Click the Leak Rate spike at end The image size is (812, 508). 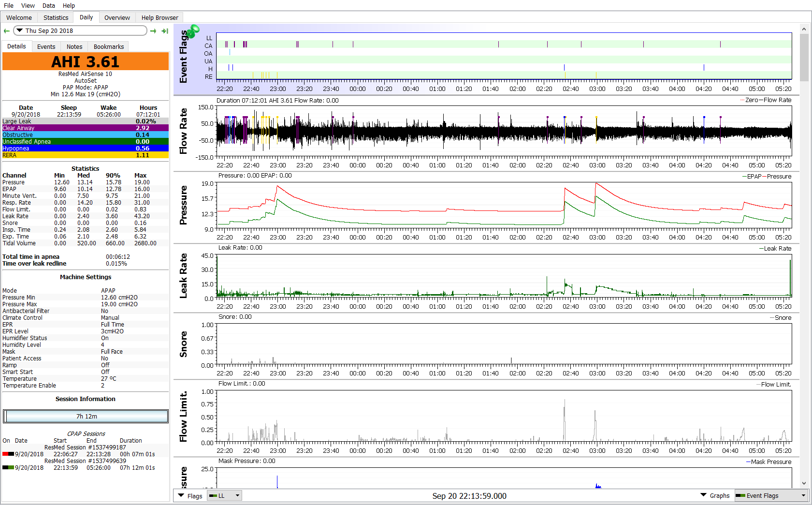pos(790,278)
